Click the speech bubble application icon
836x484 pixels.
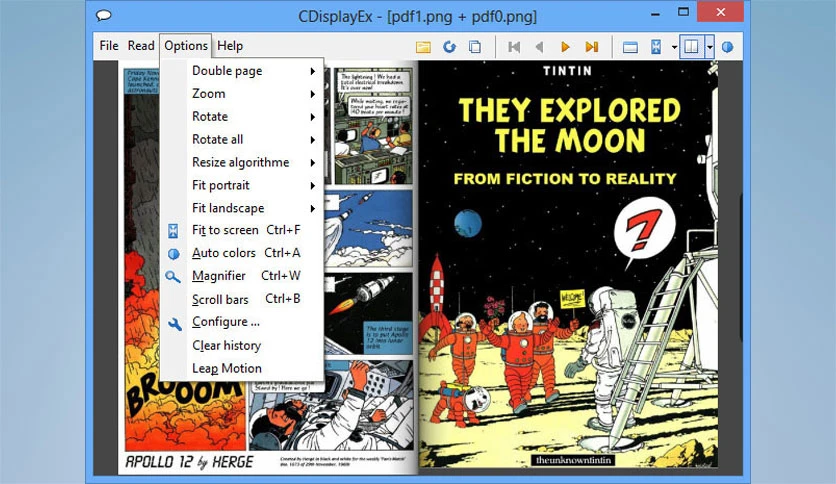click(103, 15)
